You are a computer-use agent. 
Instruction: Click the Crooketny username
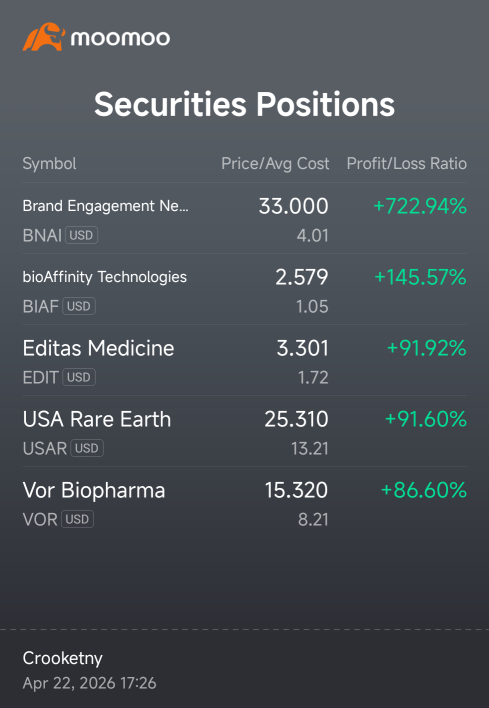pos(63,658)
